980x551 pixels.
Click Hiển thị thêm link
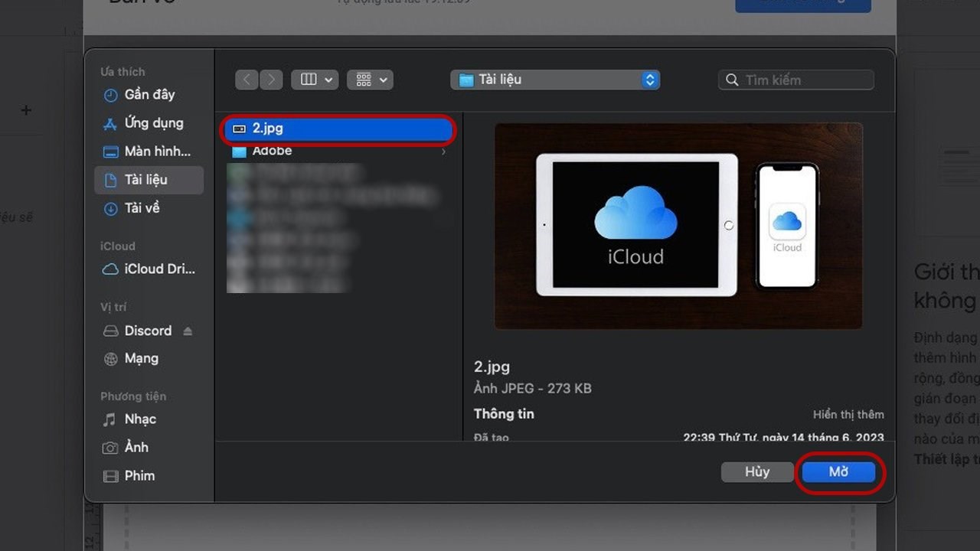pyautogui.click(x=848, y=414)
